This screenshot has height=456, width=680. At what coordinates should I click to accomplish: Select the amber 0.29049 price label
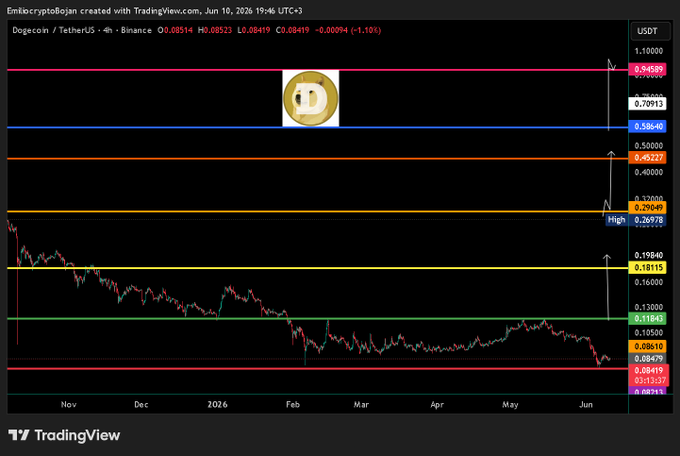point(647,208)
